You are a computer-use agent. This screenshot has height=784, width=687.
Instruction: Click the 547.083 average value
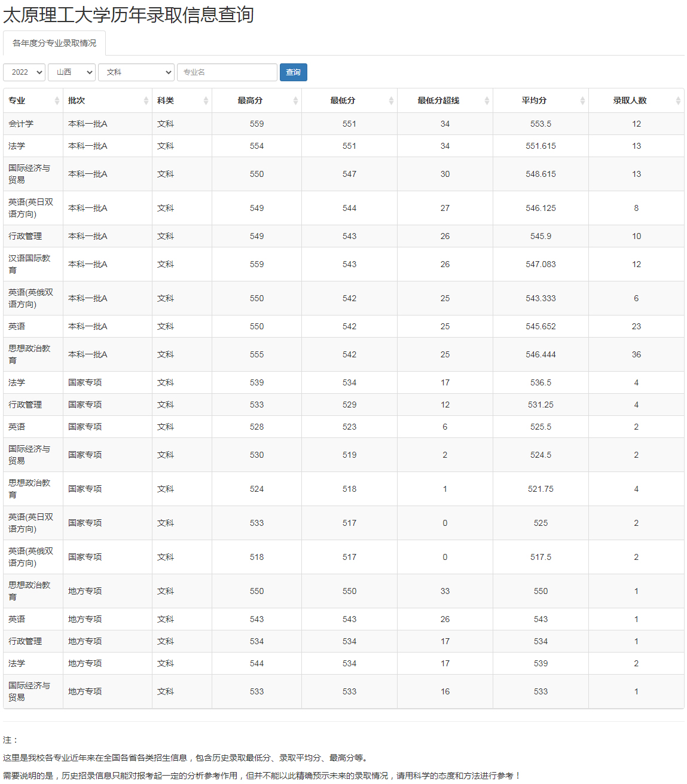541,264
